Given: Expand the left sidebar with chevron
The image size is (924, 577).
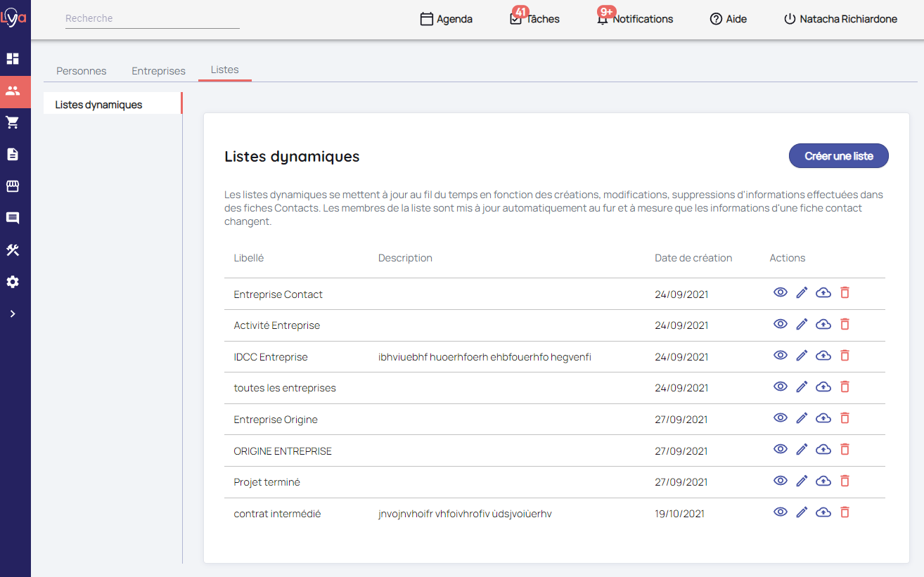Looking at the screenshot, I should tap(13, 314).
